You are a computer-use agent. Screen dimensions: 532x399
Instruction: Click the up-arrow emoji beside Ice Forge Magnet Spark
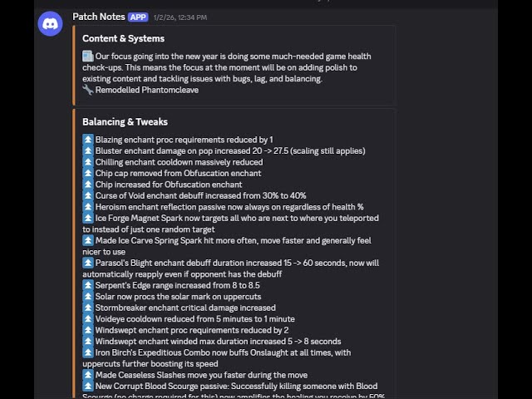tap(88, 219)
